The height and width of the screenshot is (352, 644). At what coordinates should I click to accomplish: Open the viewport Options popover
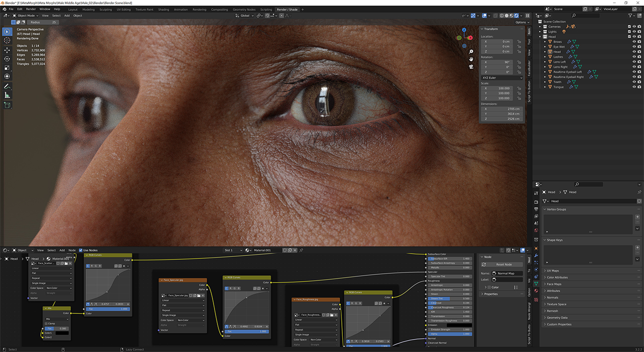point(522,22)
